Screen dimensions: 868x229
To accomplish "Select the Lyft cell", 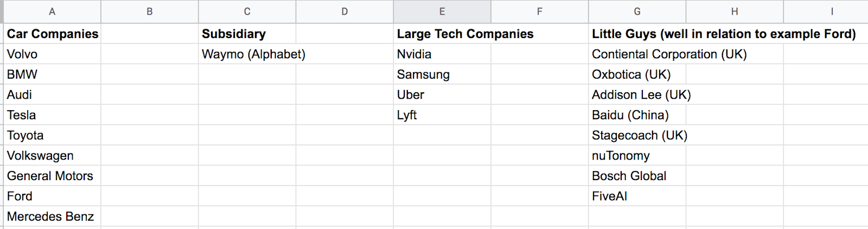I will point(442,115).
